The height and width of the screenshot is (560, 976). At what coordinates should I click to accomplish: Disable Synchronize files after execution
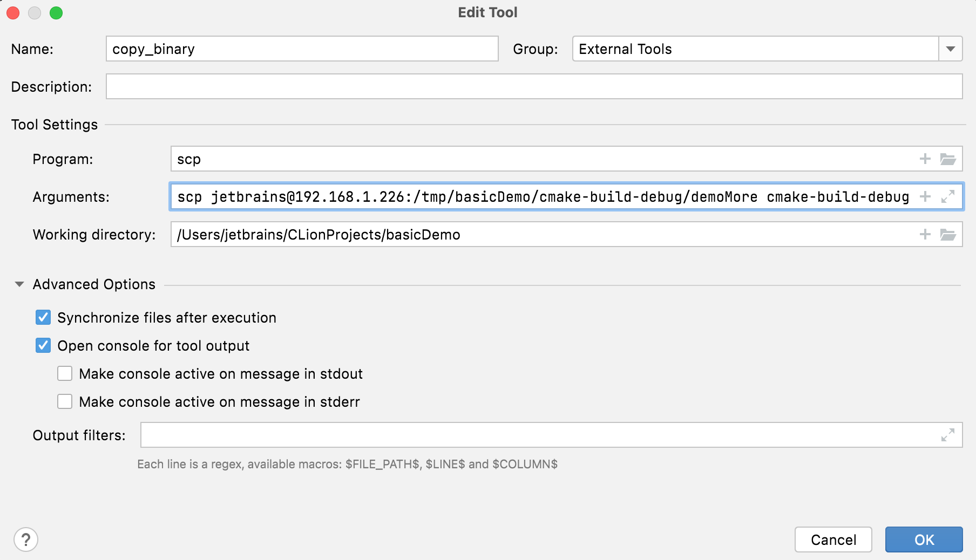click(43, 317)
